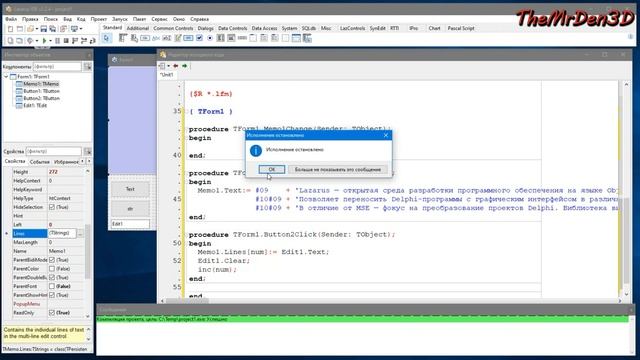Toggle the ParentDoubleBuffered checkbox
Viewport: 640px width, 360px height.
point(52,278)
